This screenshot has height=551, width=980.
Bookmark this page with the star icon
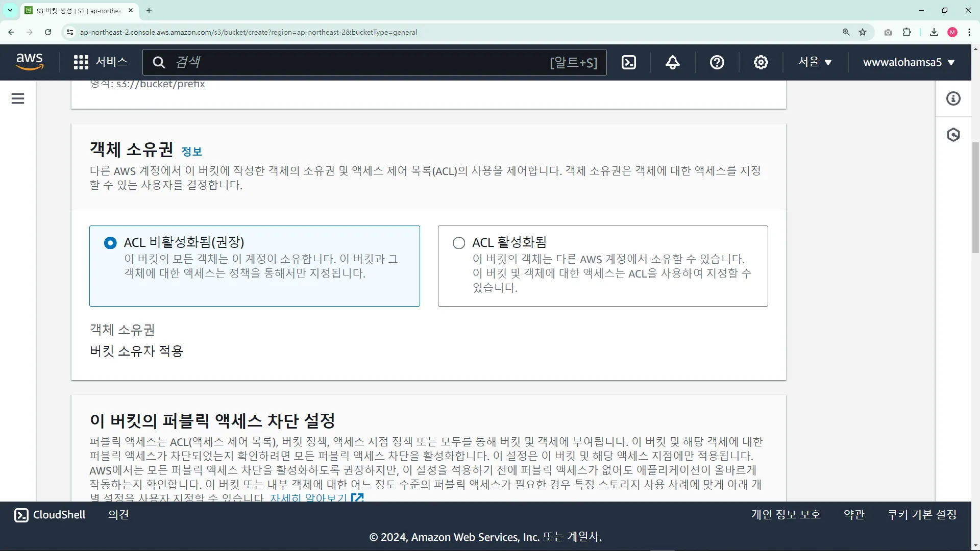863,32
